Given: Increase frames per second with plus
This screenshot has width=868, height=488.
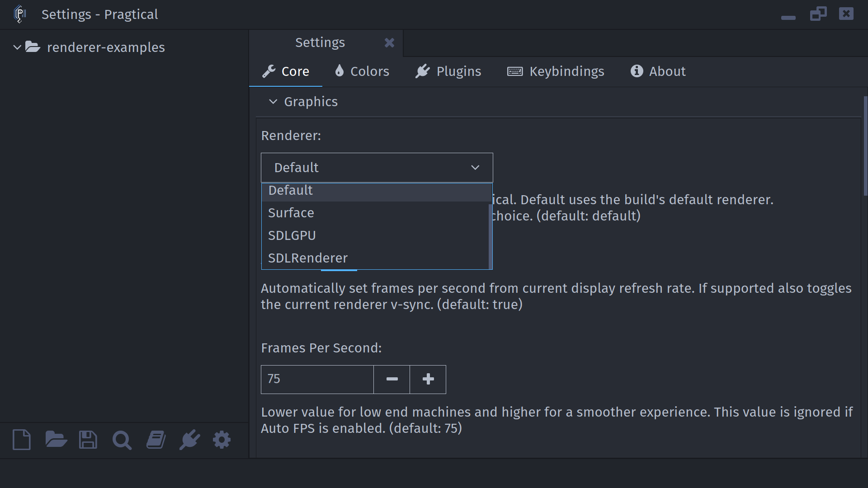Looking at the screenshot, I should pos(428,379).
